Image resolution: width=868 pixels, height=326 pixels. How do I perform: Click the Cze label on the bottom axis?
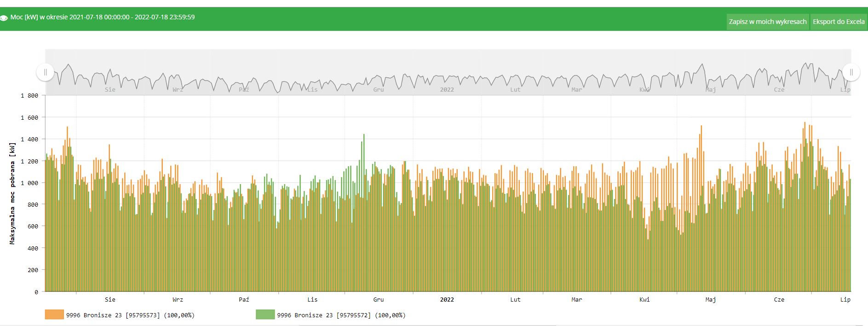(x=779, y=300)
